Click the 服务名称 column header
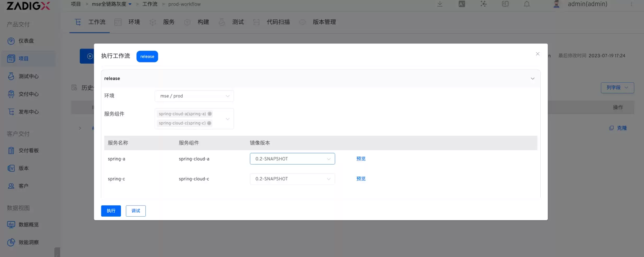The width and height of the screenshot is (644, 257). [118, 143]
